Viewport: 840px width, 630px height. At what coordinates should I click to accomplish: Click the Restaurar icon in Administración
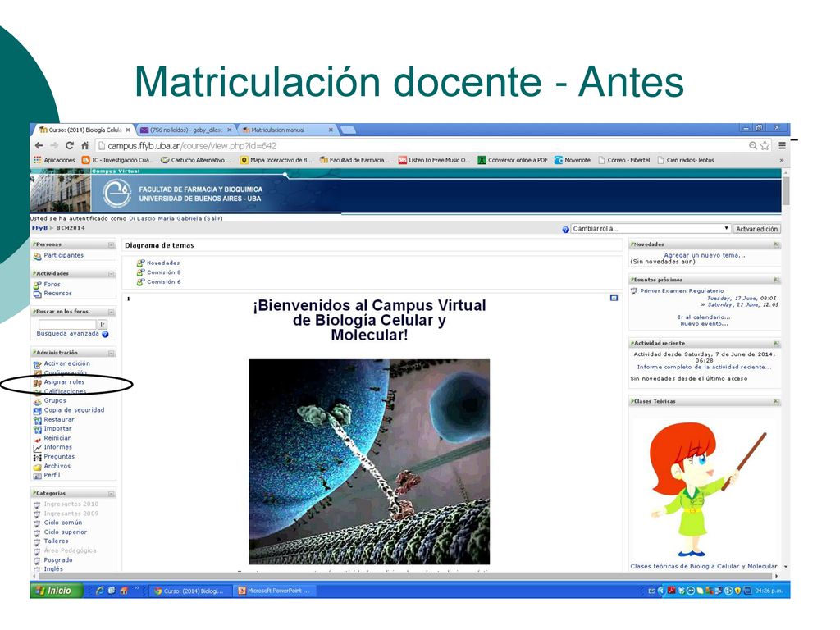click(38, 420)
